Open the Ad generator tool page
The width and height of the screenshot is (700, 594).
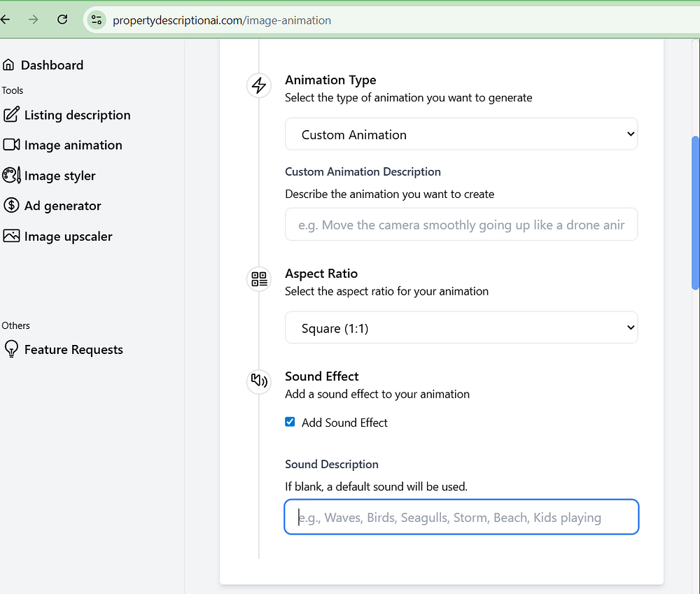tap(62, 206)
